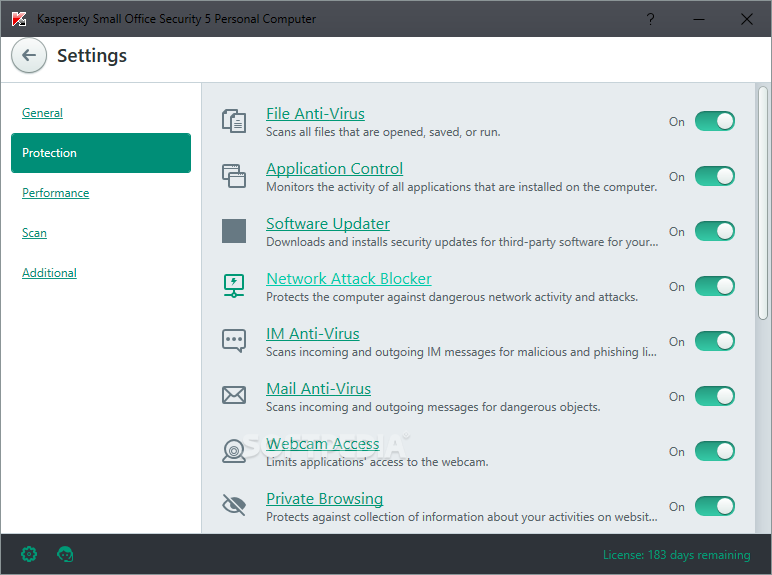Disable the Private Browsing toggle
This screenshot has width=772, height=575.
coord(715,506)
